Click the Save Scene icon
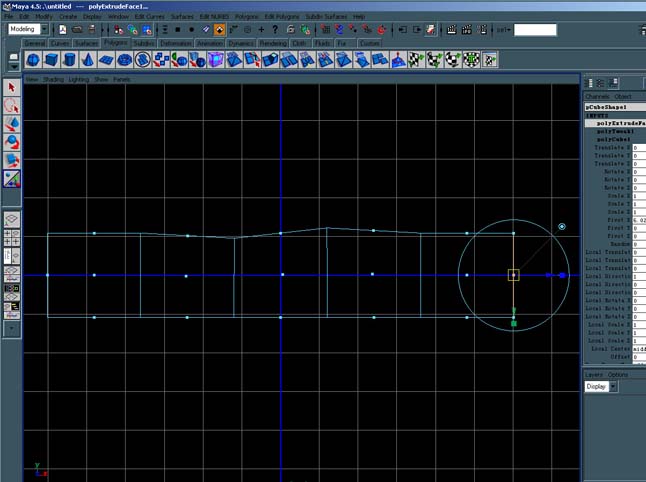 click(92, 30)
